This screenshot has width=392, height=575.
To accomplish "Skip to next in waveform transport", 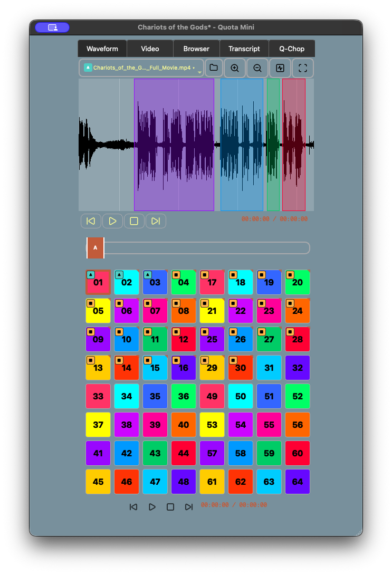I will click(x=156, y=221).
